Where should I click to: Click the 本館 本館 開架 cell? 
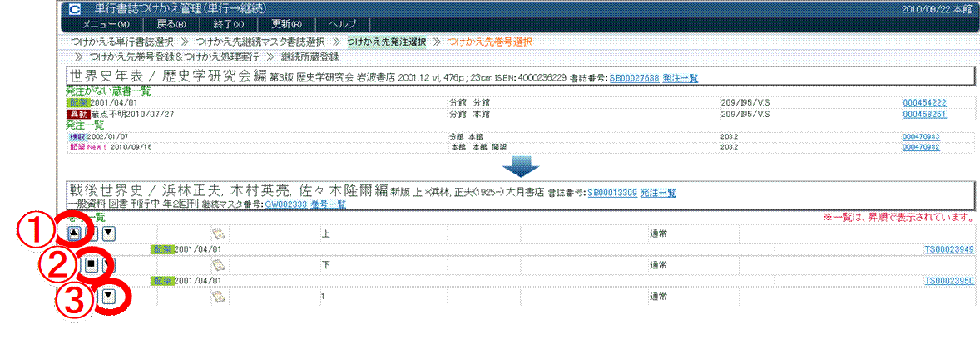[x=478, y=146]
